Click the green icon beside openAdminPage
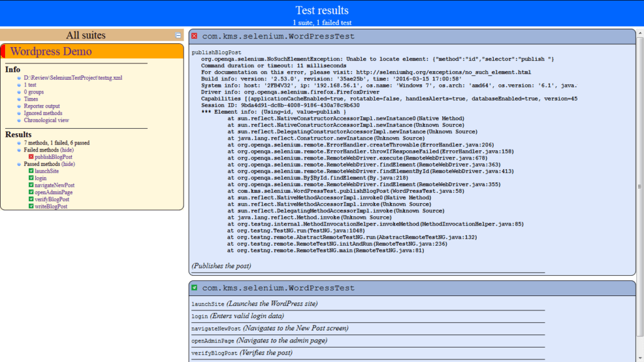644x362 pixels. pyautogui.click(x=31, y=192)
